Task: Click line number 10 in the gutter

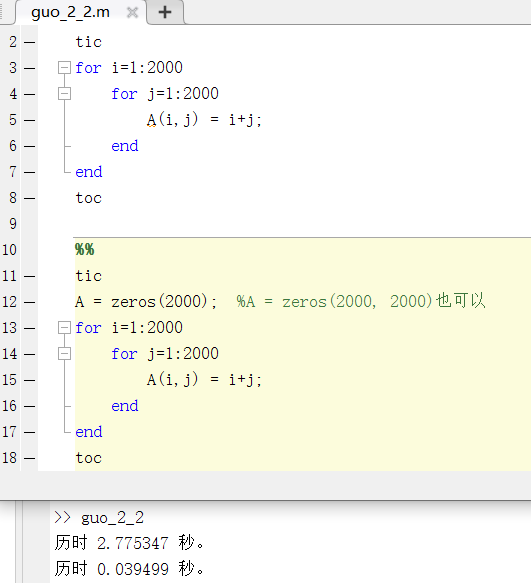Action: pos(9,250)
